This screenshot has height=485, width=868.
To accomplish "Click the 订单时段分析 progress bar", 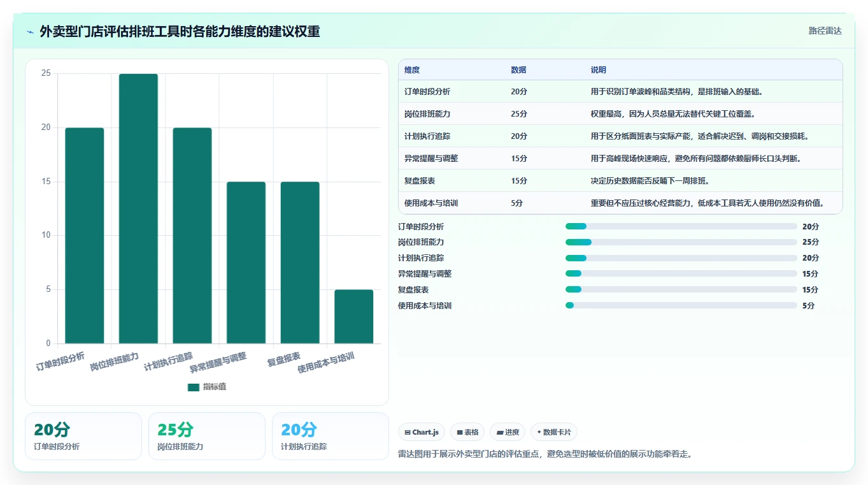I will [681, 226].
